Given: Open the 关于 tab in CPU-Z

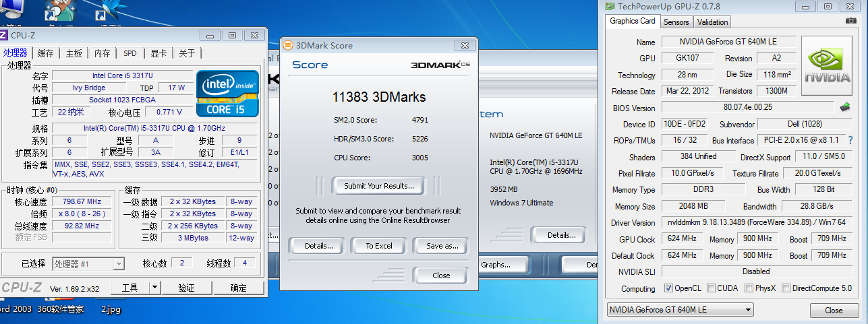Looking at the screenshot, I should point(187,53).
